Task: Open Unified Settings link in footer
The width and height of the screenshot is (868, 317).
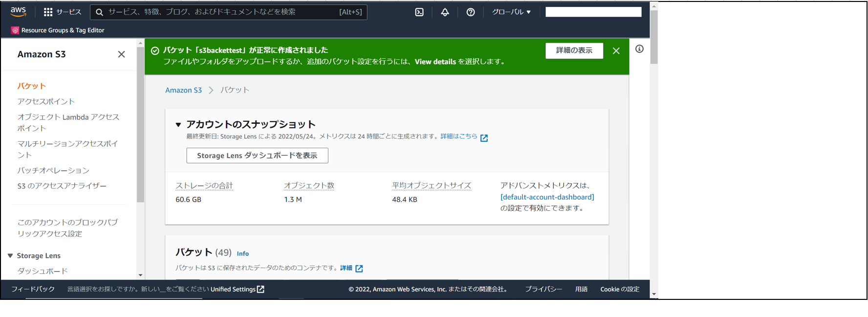Action: point(233,289)
